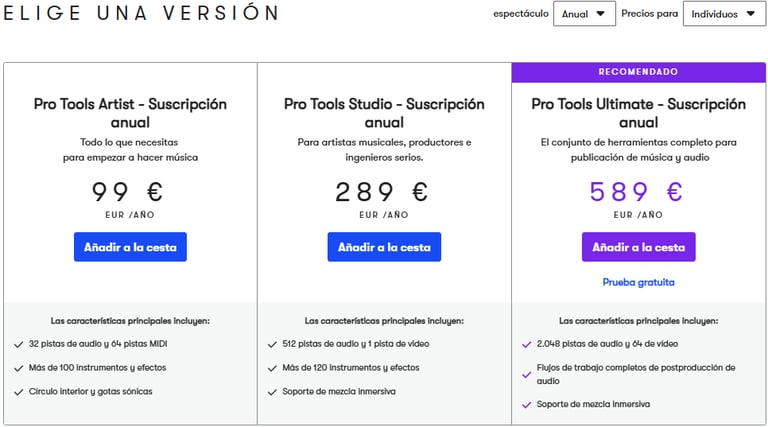The width and height of the screenshot is (768, 427).
Task: Select the Pro Tools Artist plan title
Action: tap(130, 113)
